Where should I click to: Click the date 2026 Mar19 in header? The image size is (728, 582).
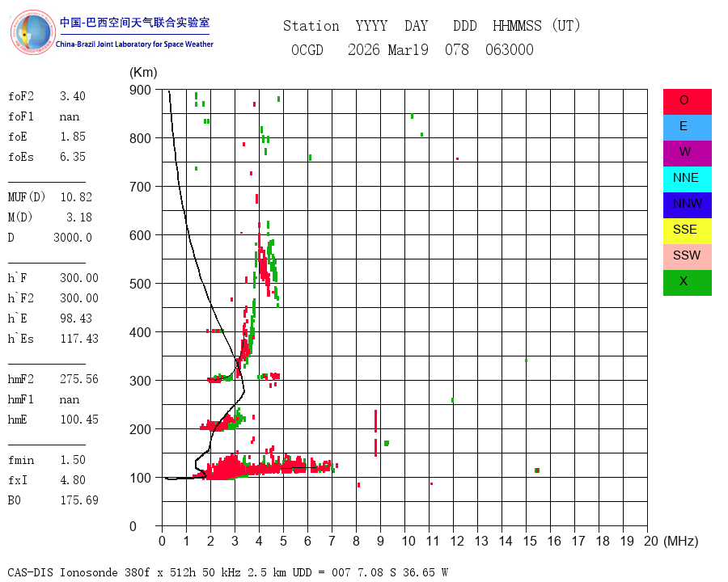point(388,49)
